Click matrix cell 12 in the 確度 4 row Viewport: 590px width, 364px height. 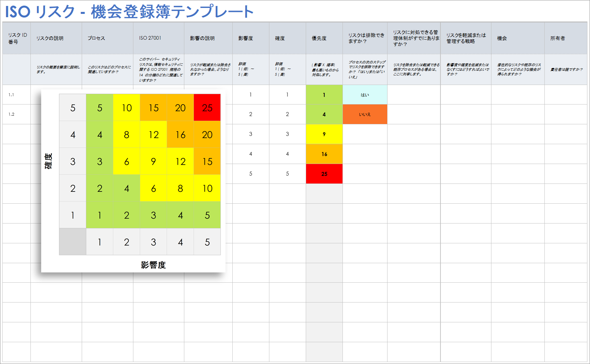click(154, 135)
